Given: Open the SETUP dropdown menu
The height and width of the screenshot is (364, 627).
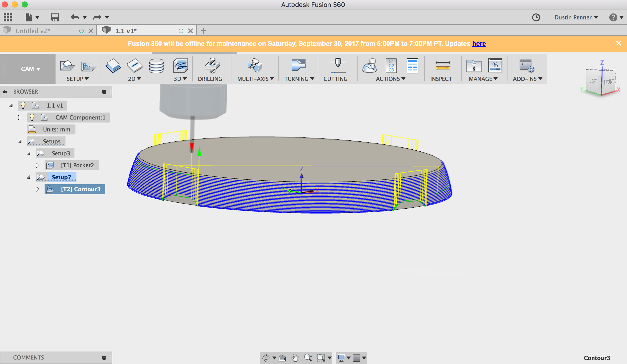Looking at the screenshot, I should (x=77, y=79).
